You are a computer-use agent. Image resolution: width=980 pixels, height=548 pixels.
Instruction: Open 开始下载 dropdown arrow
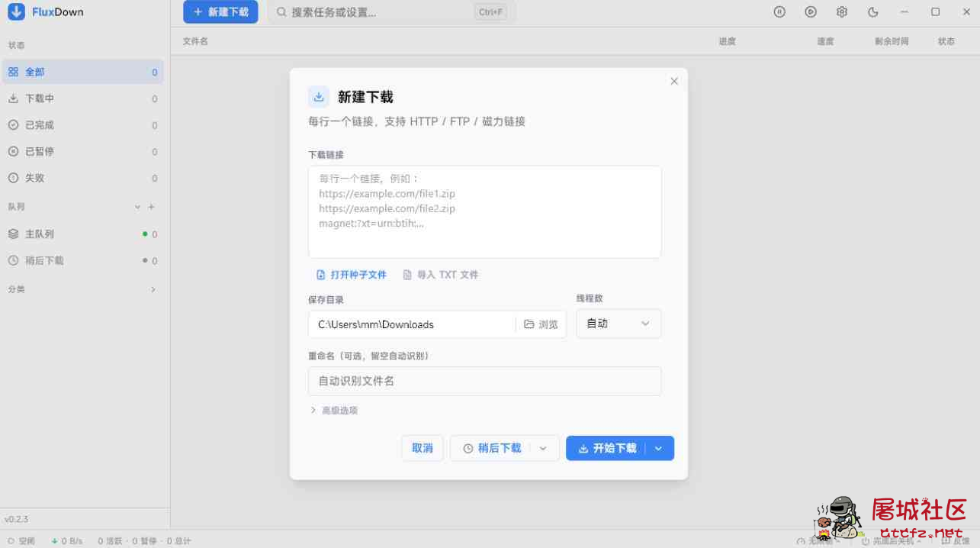[x=659, y=448]
